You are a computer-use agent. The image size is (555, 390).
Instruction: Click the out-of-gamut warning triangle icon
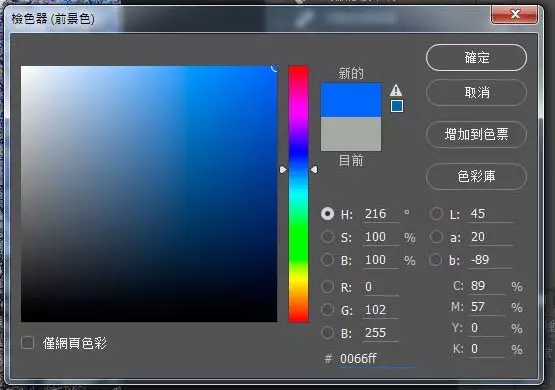point(396,91)
